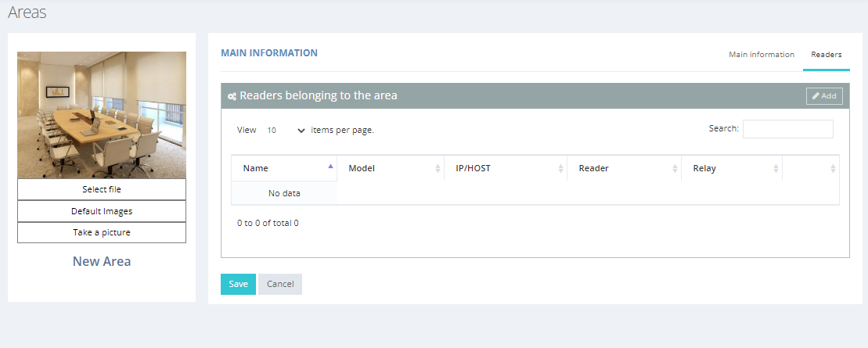Click the gears icon beside Readers title
The height and width of the screenshot is (348, 868).
point(232,96)
